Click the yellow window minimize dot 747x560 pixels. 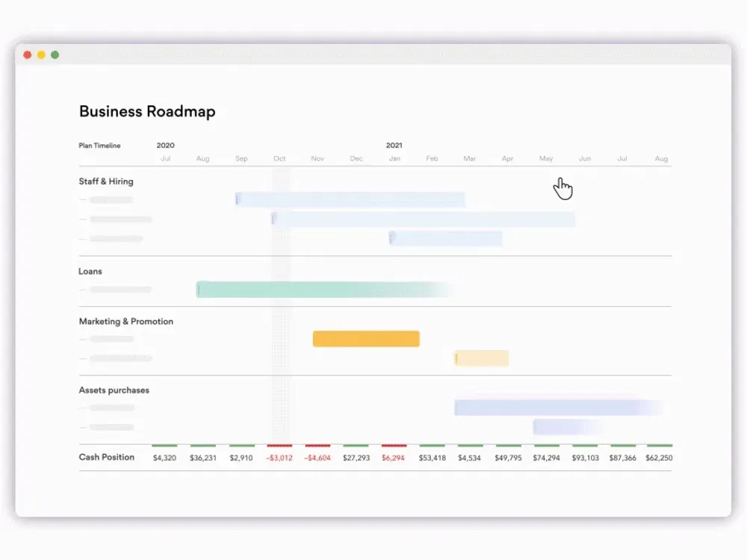(x=41, y=55)
